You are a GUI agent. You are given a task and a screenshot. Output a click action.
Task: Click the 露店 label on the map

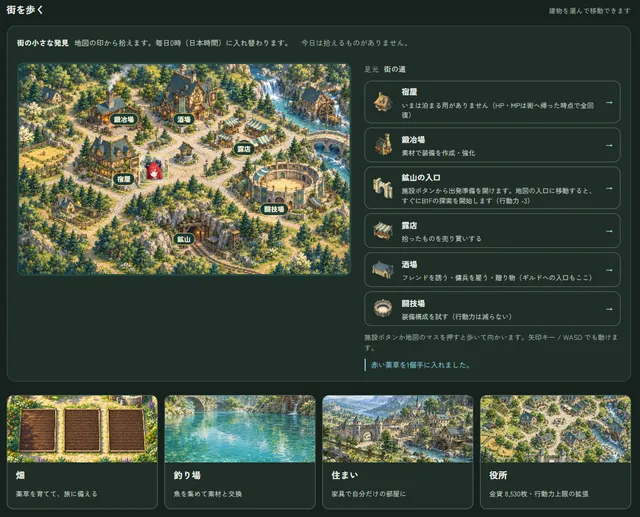(244, 149)
